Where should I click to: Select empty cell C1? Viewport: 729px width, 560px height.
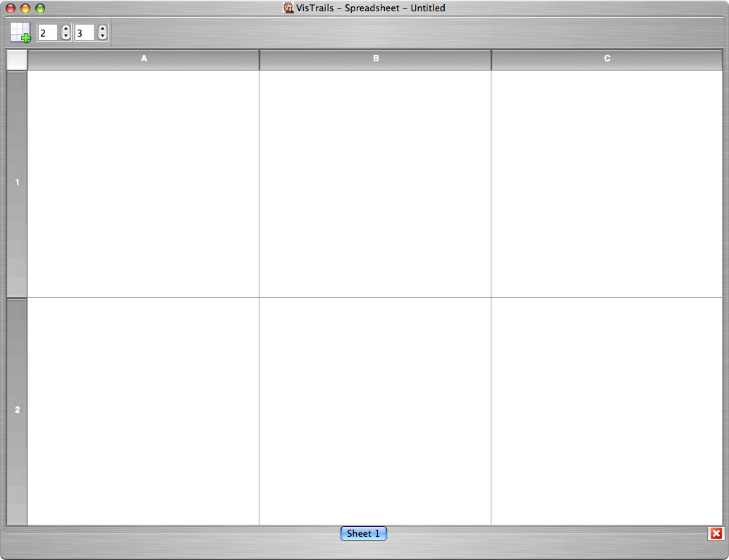607,183
